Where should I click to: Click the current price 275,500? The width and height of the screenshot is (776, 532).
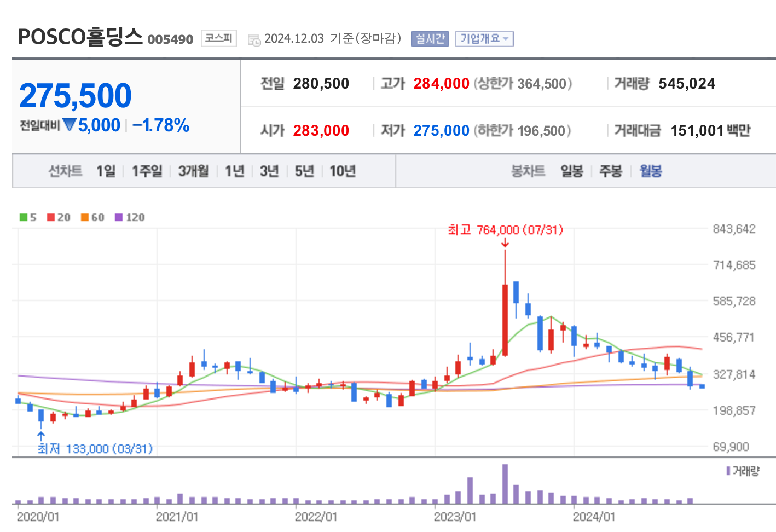coord(76,96)
